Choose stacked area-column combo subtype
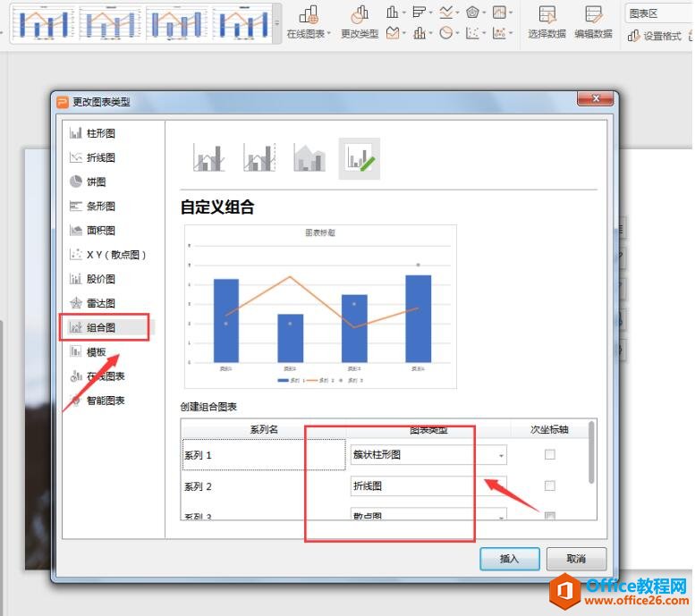Screen dimensions: 695x616 (309, 158)
